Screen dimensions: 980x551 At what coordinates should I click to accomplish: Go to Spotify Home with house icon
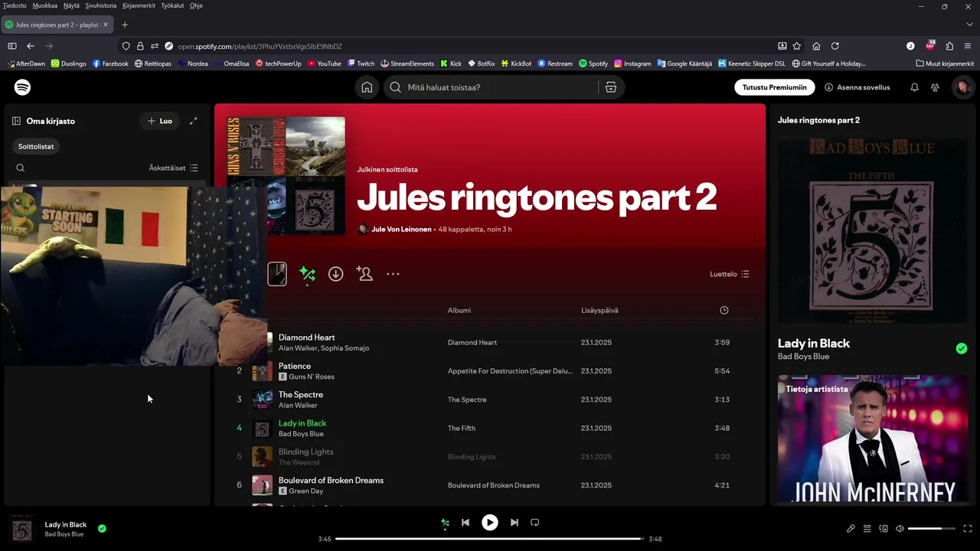pyautogui.click(x=367, y=87)
